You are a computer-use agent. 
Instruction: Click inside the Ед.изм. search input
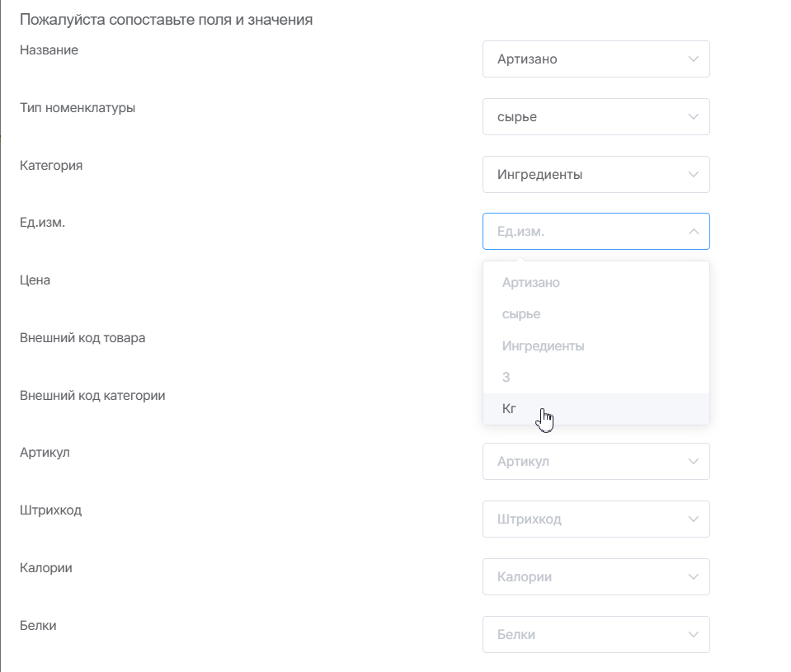577,232
